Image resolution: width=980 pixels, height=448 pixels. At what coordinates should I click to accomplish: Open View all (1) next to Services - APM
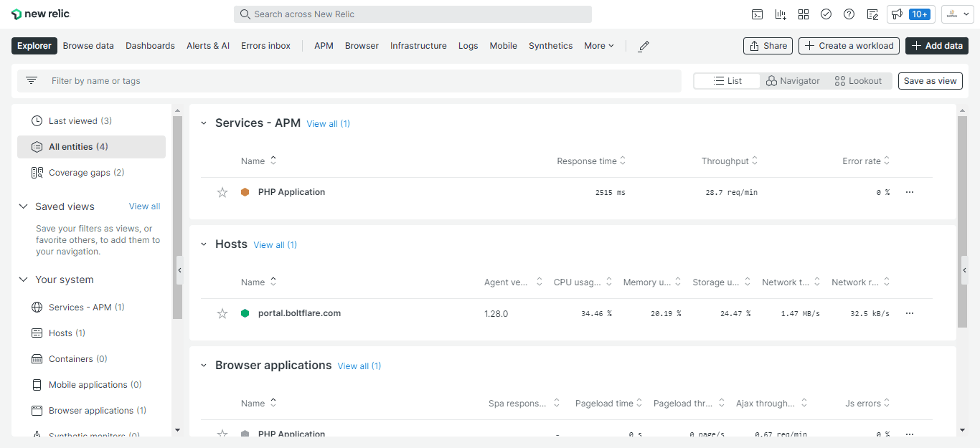(x=328, y=124)
